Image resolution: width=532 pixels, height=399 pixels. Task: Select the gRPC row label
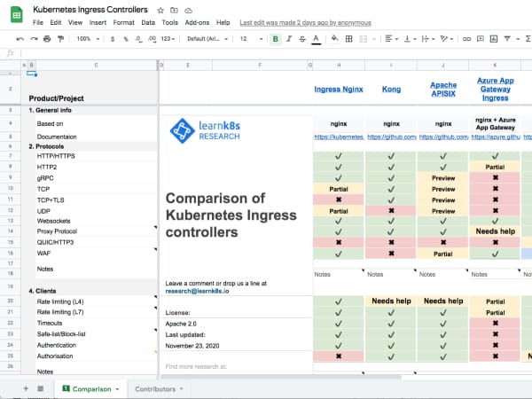(x=45, y=178)
